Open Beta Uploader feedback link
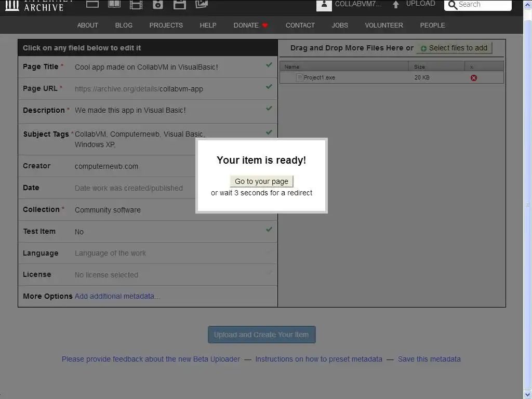The height and width of the screenshot is (399, 532). pos(151,359)
